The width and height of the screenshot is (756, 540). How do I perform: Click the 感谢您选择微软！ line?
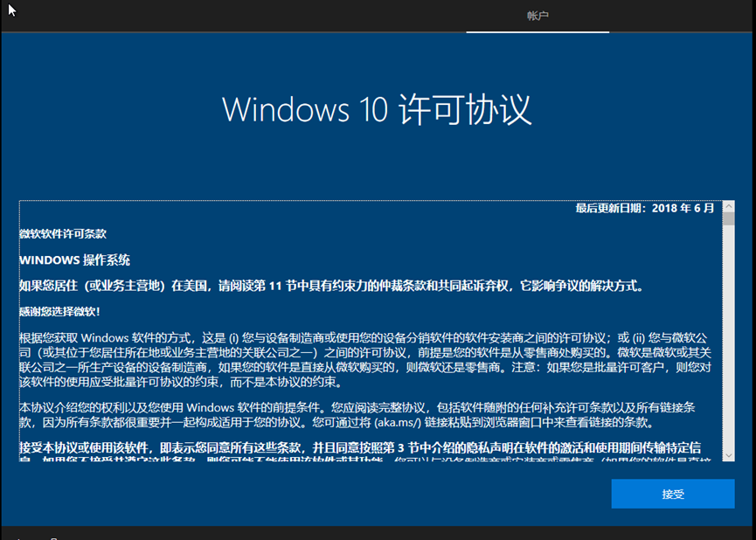pyautogui.click(x=59, y=312)
